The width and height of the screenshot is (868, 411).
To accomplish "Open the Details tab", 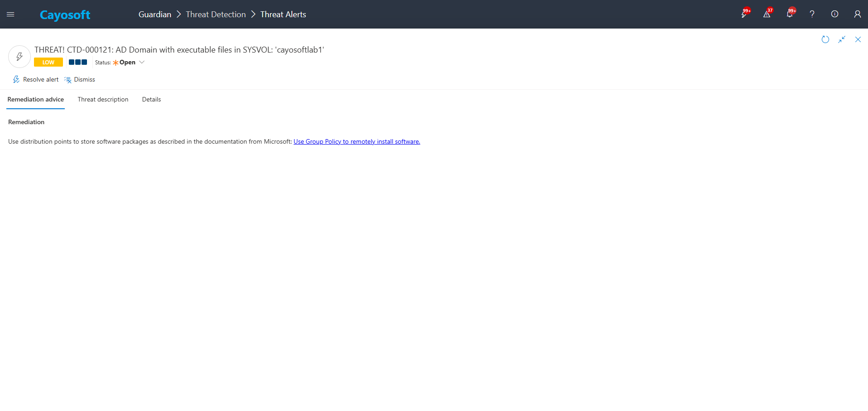I will pyautogui.click(x=151, y=100).
